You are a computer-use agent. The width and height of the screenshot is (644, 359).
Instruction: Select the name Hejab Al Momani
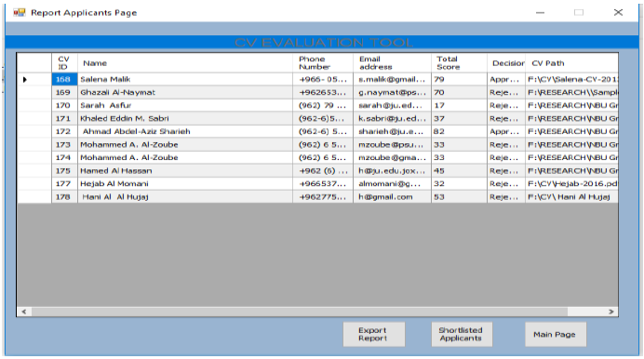pyautogui.click(x=185, y=184)
